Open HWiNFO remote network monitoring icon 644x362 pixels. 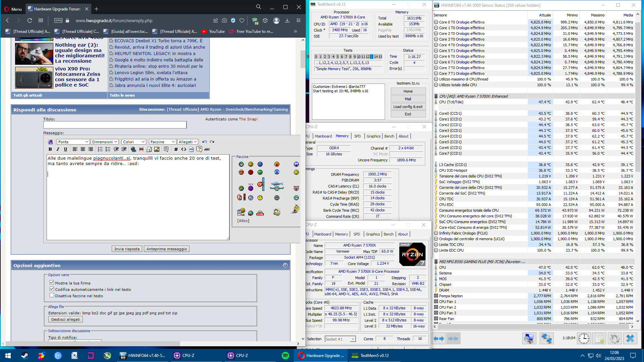click(x=546, y=339)
